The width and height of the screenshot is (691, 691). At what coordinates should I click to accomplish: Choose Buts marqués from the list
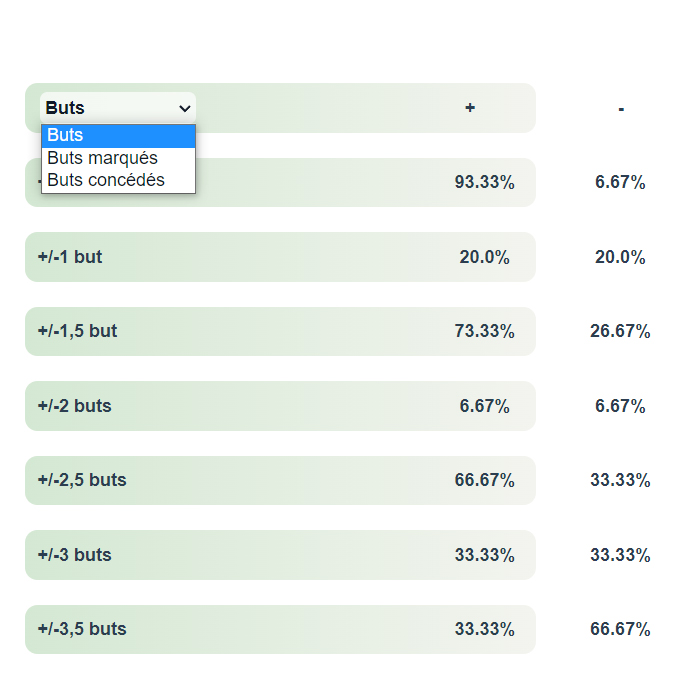tap(118, 158)
